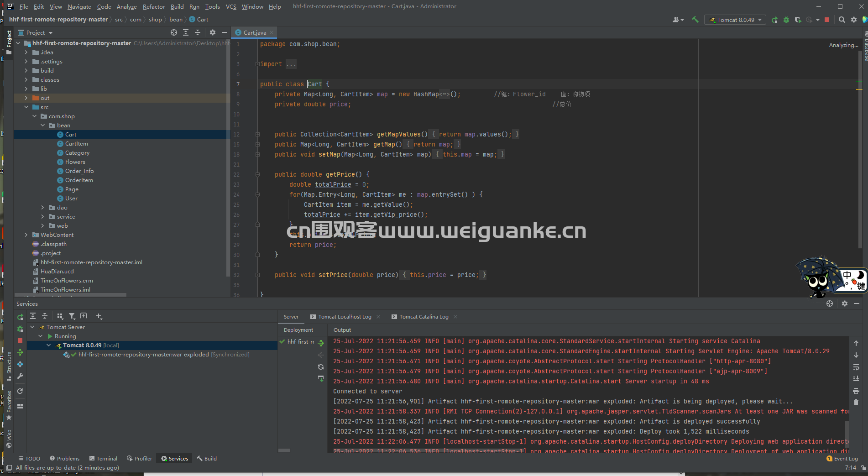Select hhf-first-romote-repository-master:war exploded artifact
This screenshot has width=868, height=476.
pyautogui.click(x=143, y=355)
